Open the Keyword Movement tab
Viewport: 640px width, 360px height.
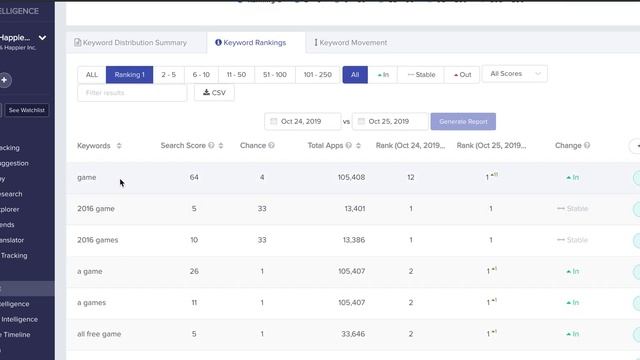[351, 43]
